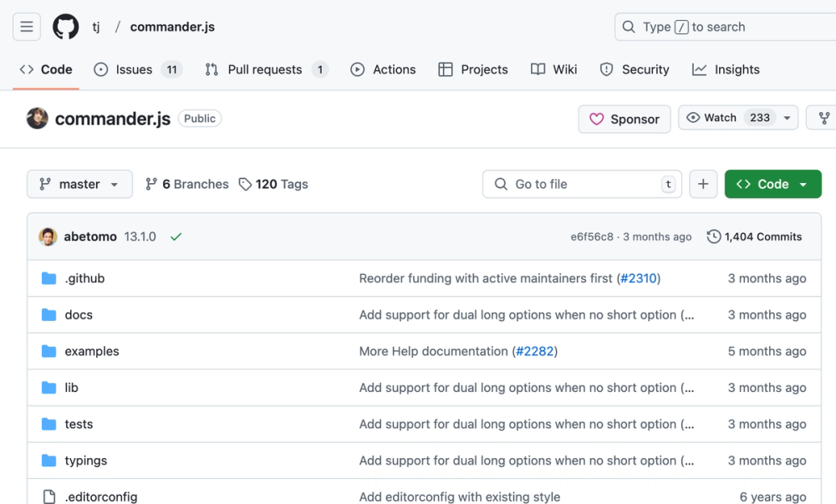The width and height of the screenshot is (836, 504).
Task: Open the hamburger navigation menu
Action: [x=27, y=27]
